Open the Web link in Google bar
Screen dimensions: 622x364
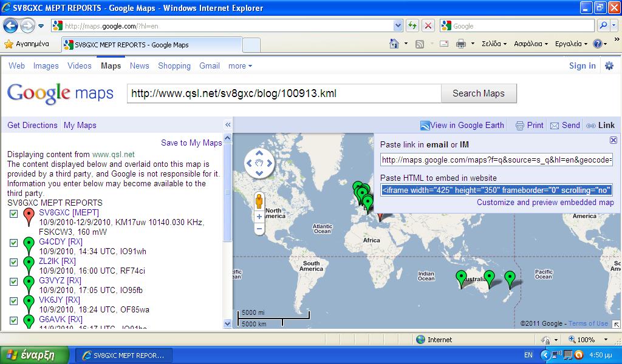click(x=16, y=66)
